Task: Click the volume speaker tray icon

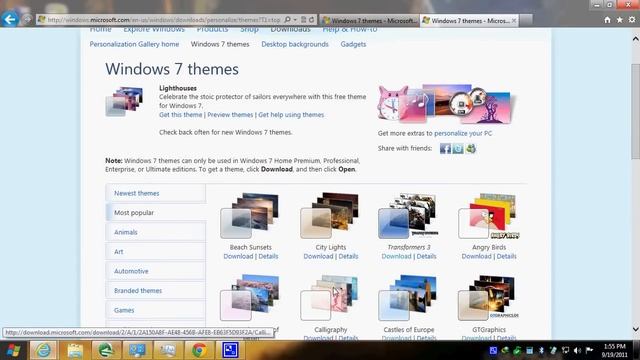Action: tap(577, 350)
